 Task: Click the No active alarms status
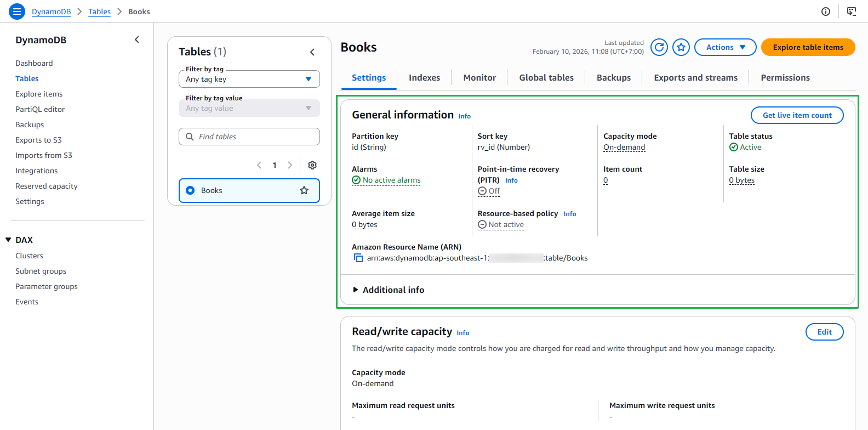(386, 180)
